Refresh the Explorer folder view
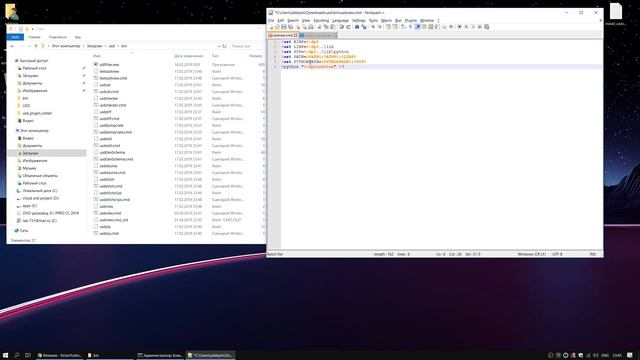This screenshot has width=640, height=360. [224, 46]
